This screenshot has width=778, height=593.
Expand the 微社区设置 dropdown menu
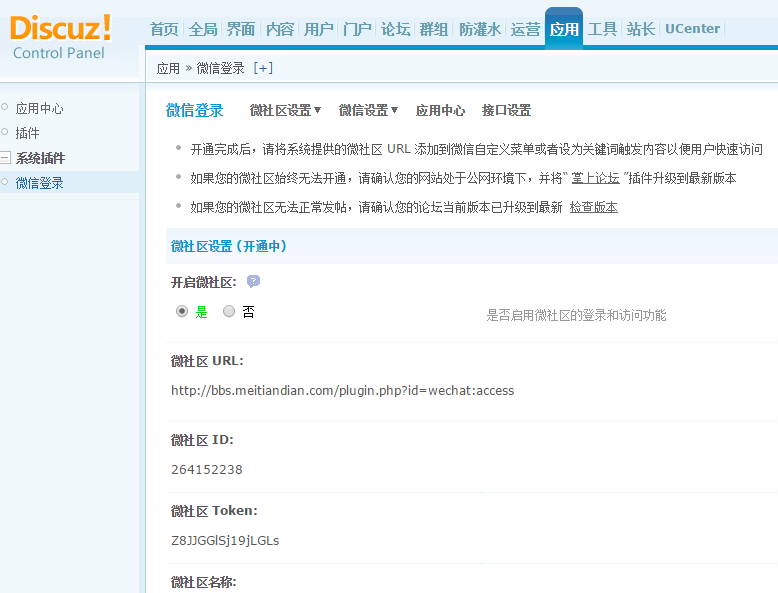(x=285, y=110)
